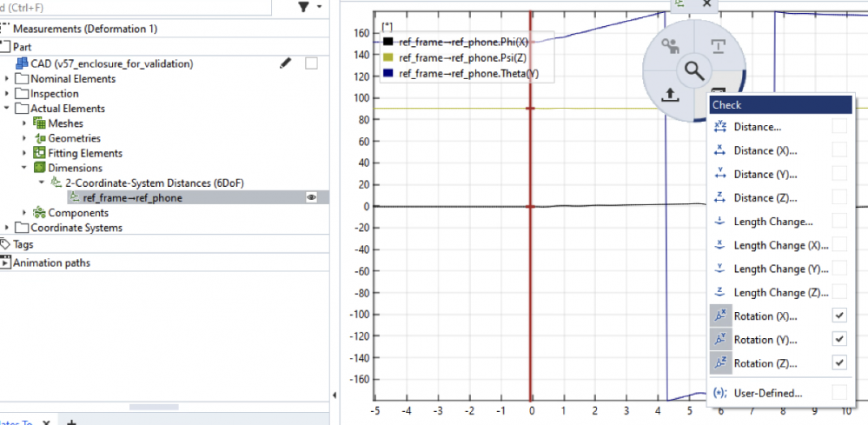
Task: Click the Tags icon in explorer panel
Action: [5, 244]
